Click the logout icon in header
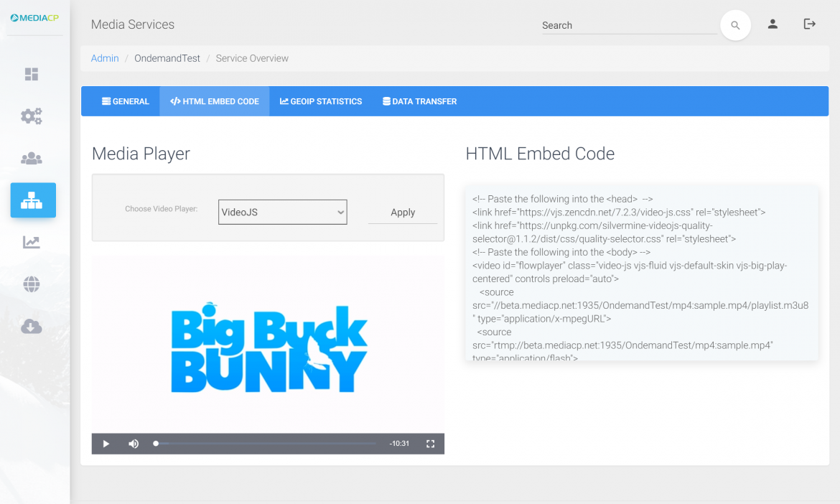The height and width of the screenshot is (504, 840). point(809,24)
